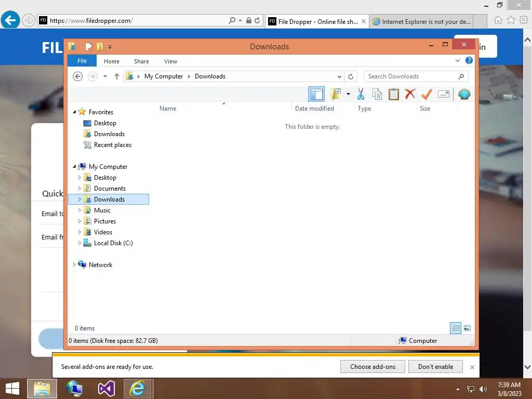Click the IE address bar URL
This screenshot has width=532, height=399.
click(x=91, y=21)
